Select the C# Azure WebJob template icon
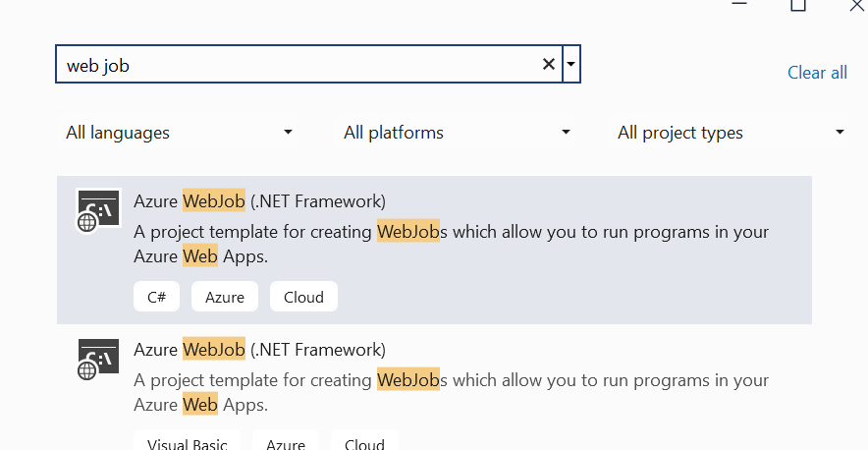This screenshot has width=868, height=450. click(98, 210)
